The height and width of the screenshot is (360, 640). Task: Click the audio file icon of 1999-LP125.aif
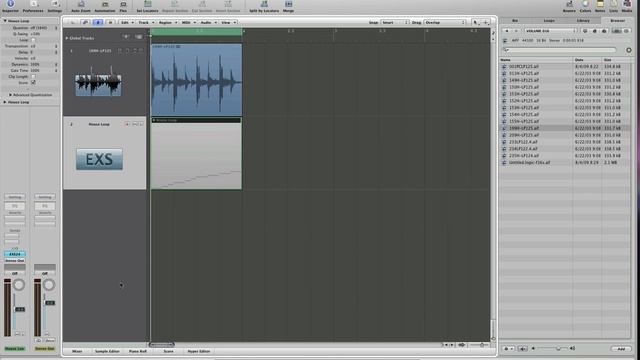pos(504,128)
